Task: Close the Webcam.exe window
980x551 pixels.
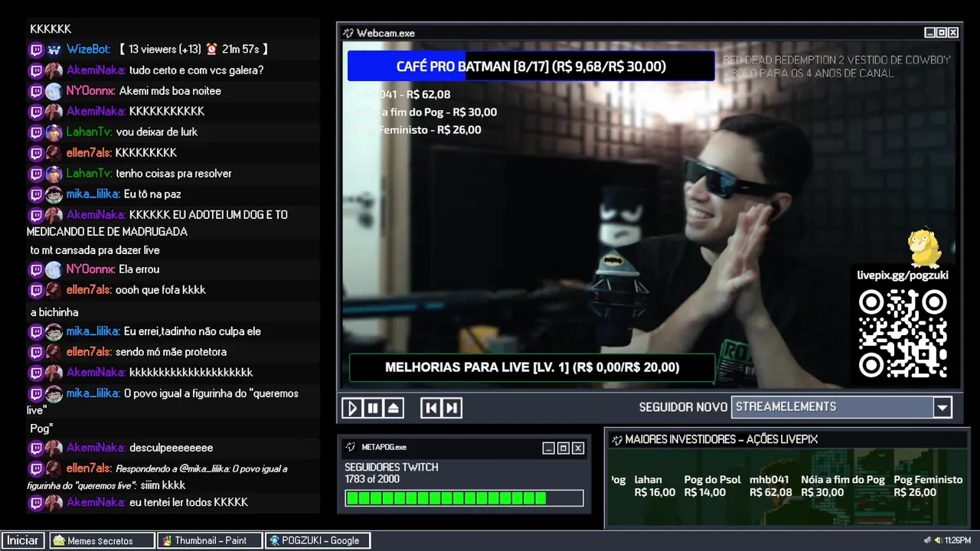Action: [x=953, y=33]
